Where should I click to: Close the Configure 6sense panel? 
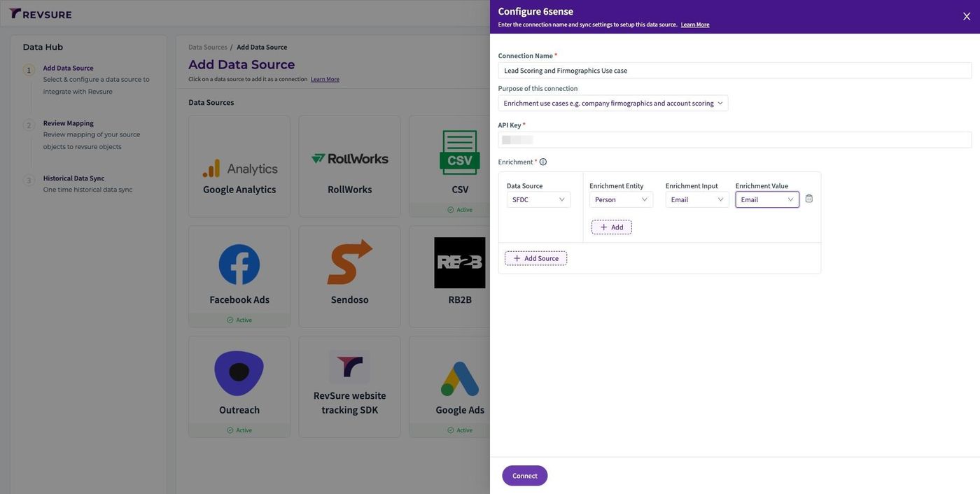tap(967, 16)
